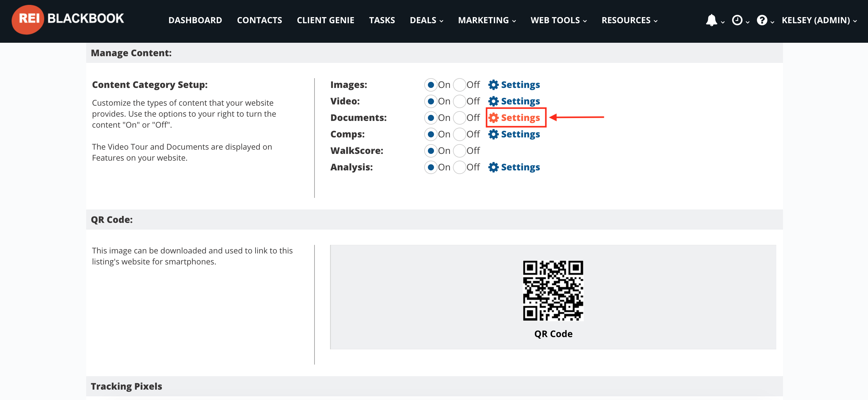Expand the Web Tools dropdown menu

pyautogui.click(x=559, y=20)
